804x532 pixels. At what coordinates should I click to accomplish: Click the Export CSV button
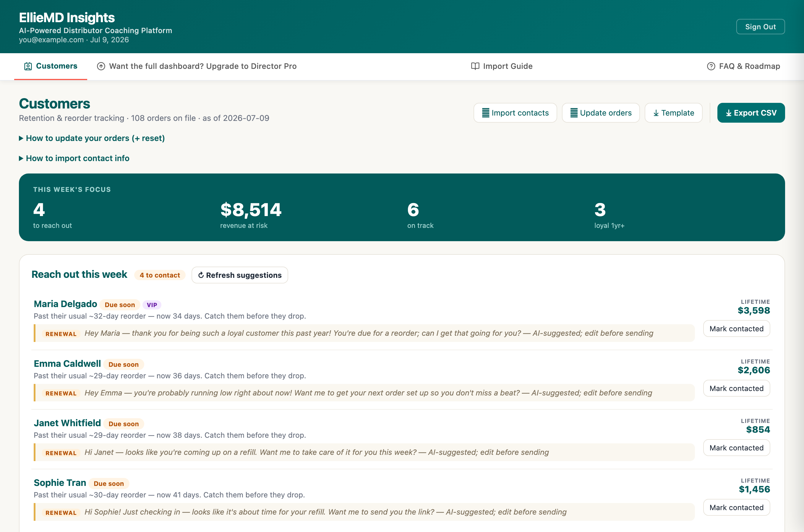click(751, 113)
